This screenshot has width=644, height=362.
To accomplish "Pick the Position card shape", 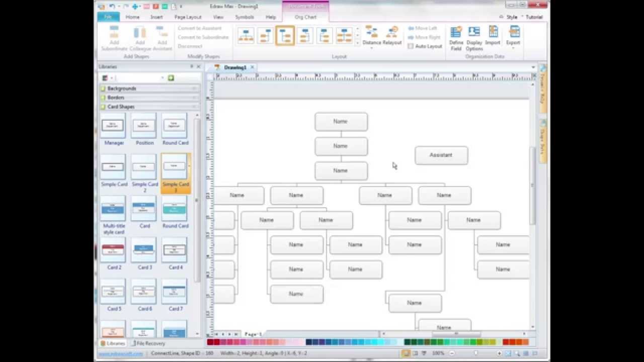I will click(144, 125).
